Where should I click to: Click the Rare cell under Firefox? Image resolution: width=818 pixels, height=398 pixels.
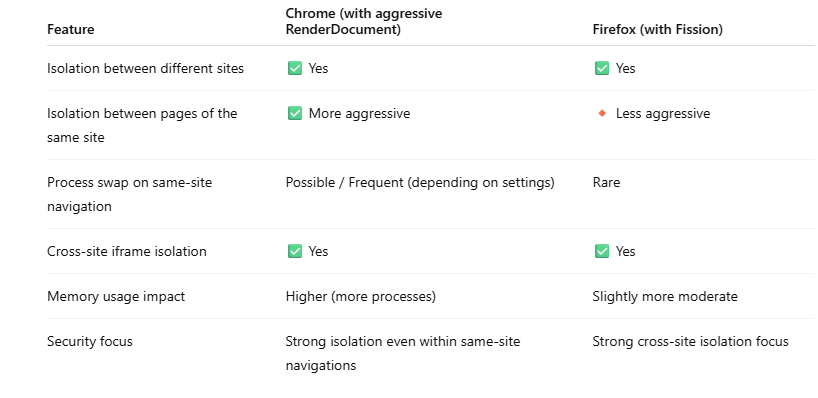[606, 183]
